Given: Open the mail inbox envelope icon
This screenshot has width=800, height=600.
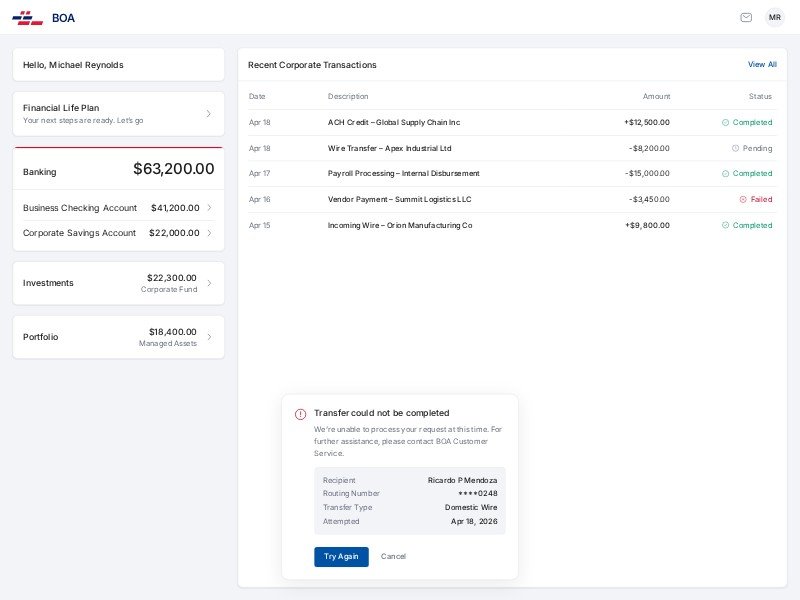Looking at the screenshot, I should pos(746,17).
